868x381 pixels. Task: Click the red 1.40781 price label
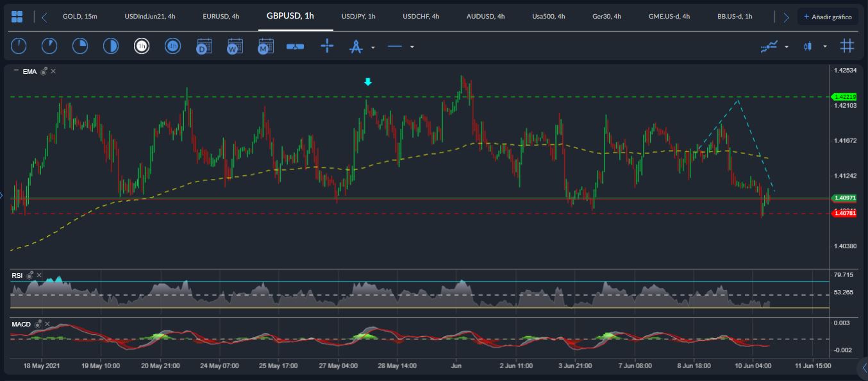[x=844, y=214]
